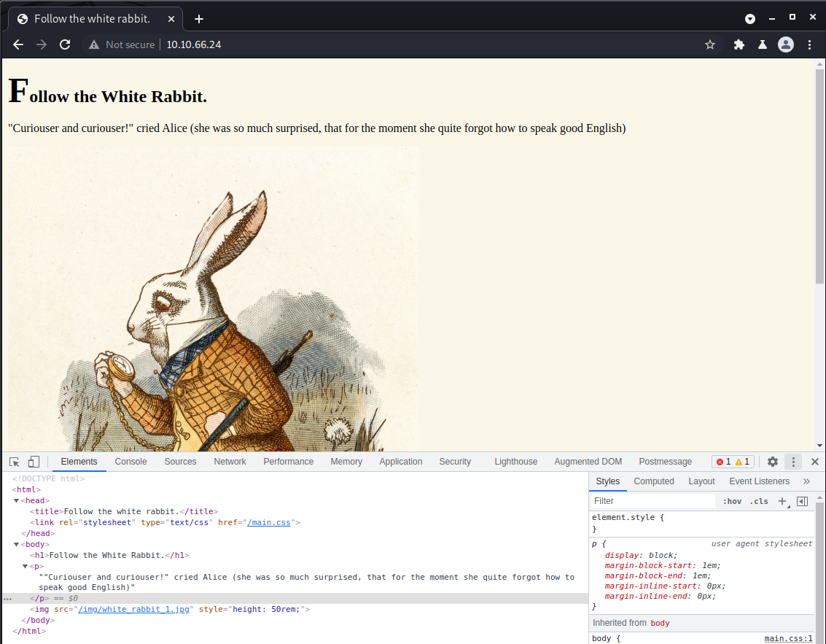The height and width of the screenshot is (644, 826).
Task: Click the display: block property
Action: (x=641, y=556)
